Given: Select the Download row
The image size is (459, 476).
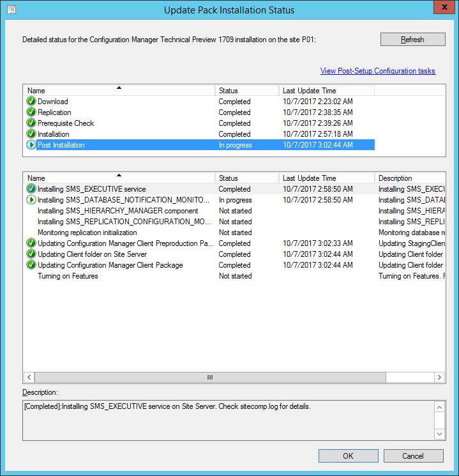Looking at the screenshot, I should 200,102.
